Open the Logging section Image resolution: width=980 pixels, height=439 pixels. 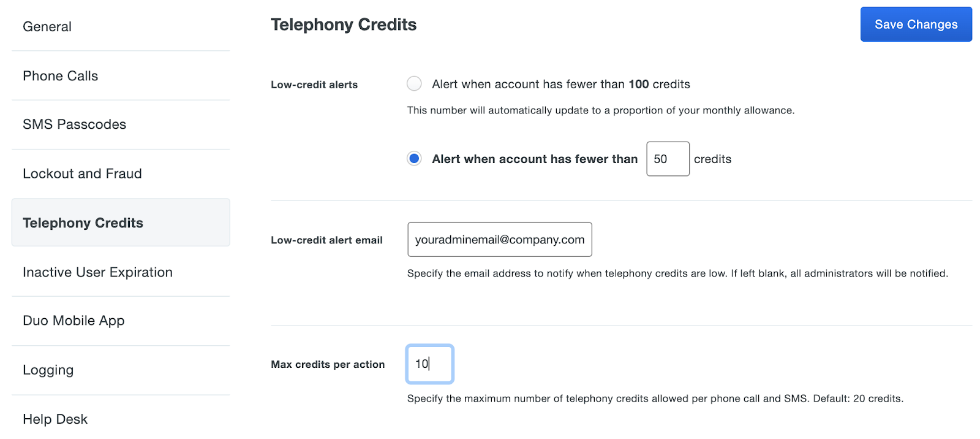pos(121,370)
